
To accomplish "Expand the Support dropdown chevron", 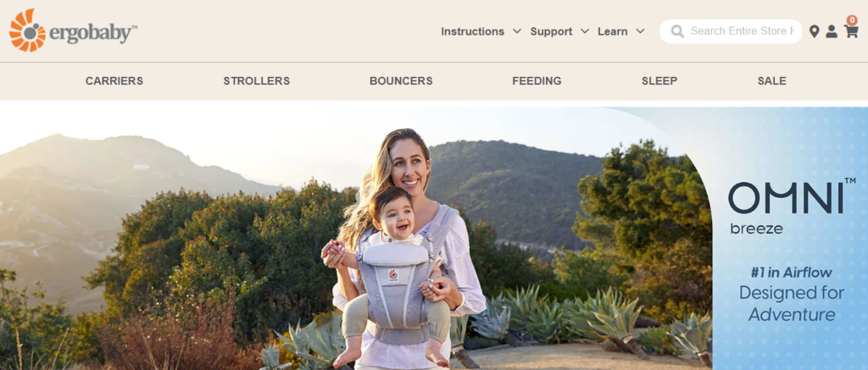I will 585,31.
